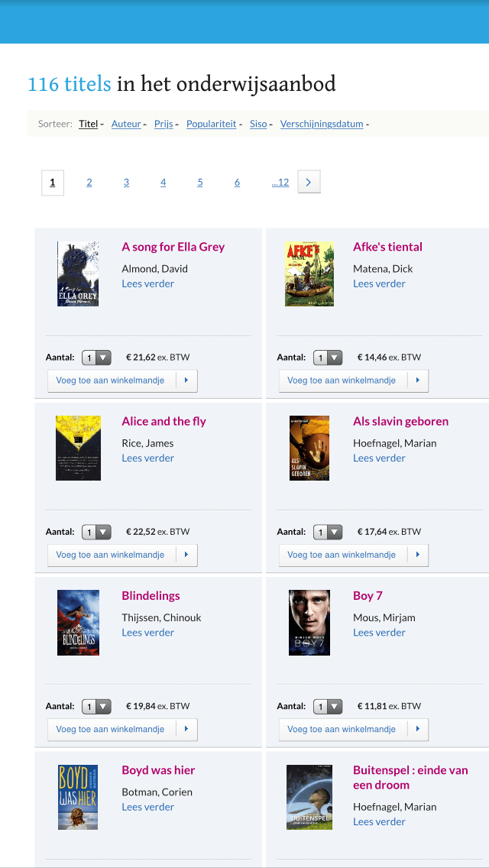Viewport: 489px width, 868px height.
Task: Sort the titles by Auteur
Action: point(126,124)
